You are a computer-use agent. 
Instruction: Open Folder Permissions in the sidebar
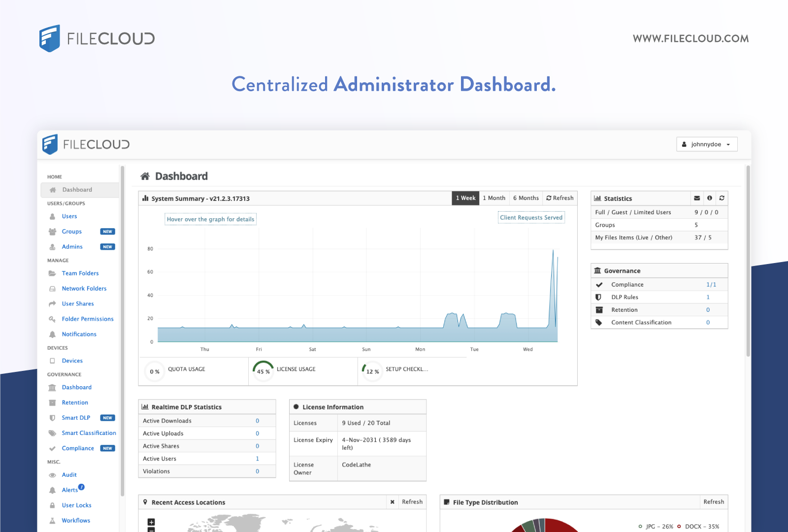tap(88, 319)
